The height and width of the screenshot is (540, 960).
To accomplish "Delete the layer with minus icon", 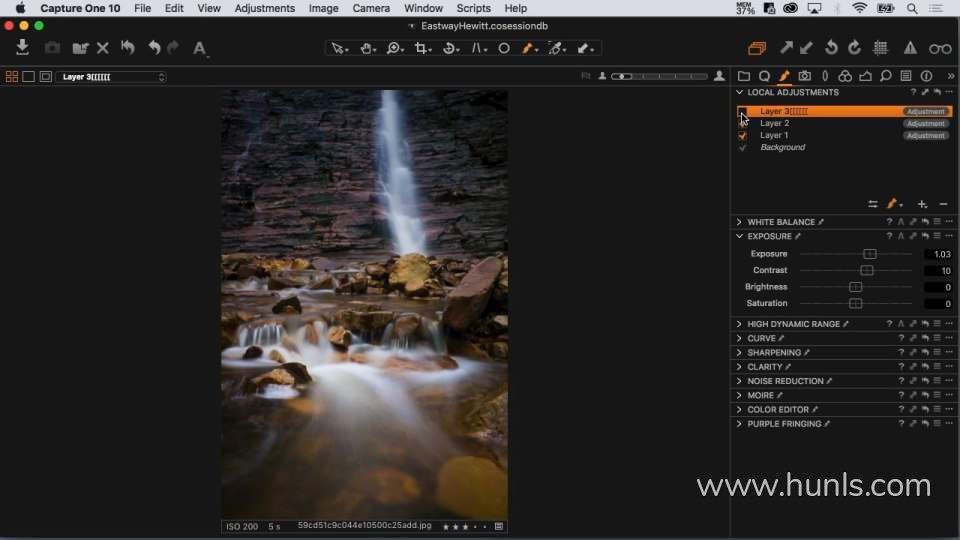I will click(943, 204).
